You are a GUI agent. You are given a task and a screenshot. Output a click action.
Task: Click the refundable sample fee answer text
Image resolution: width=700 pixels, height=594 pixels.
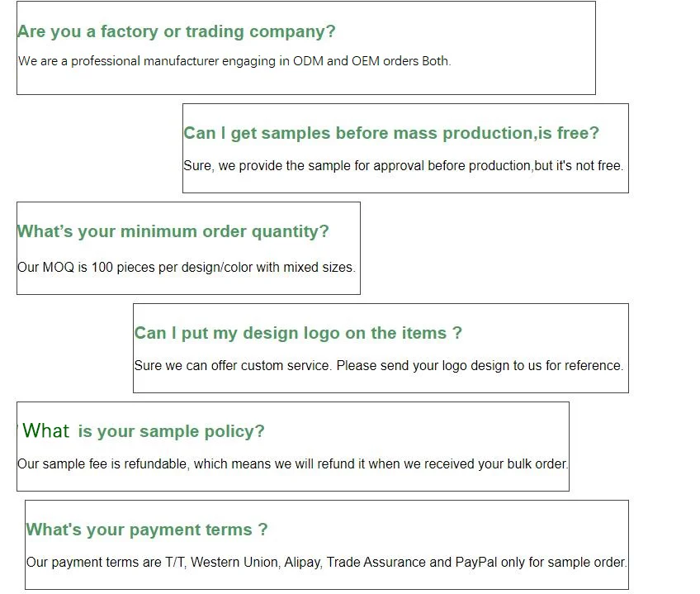(292, 463)
